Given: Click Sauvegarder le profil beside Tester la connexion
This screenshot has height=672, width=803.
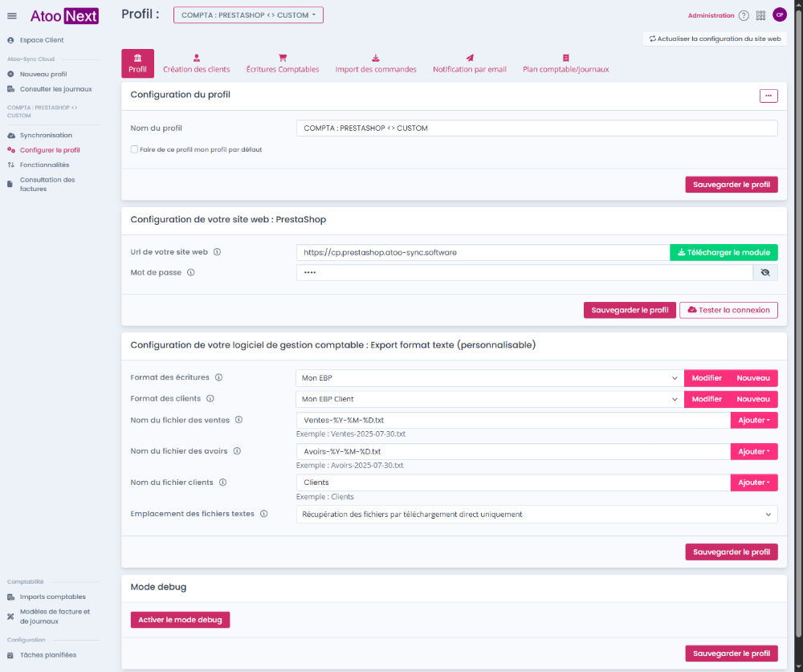Looking at the screenshot, I should [630, 310].
